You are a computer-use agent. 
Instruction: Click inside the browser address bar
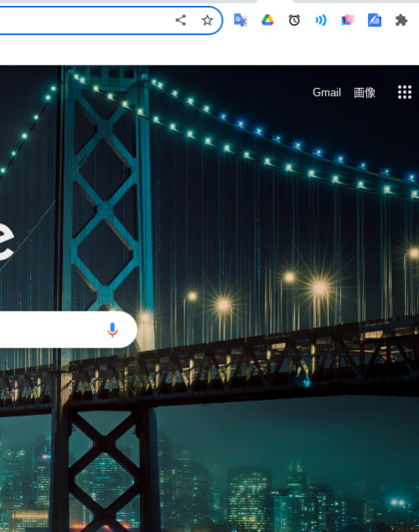click(85, 20)
